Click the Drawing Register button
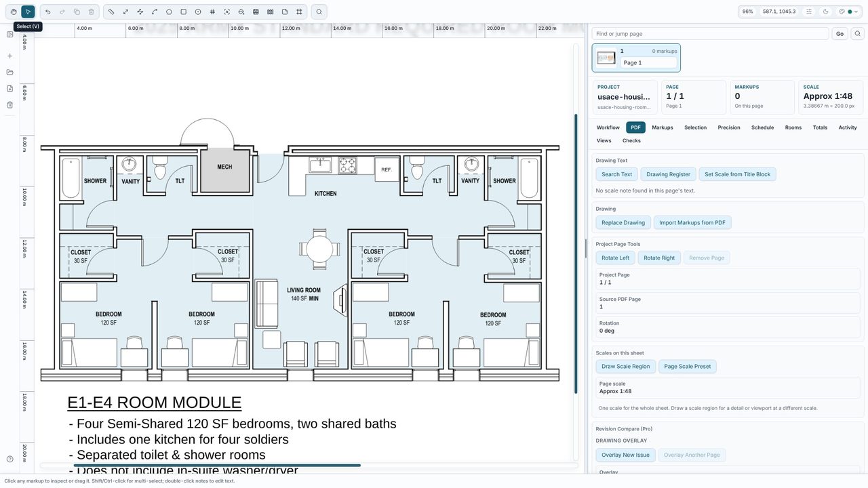Image resolution: width=868 pixels, height=488 pixels. point(668,174)
